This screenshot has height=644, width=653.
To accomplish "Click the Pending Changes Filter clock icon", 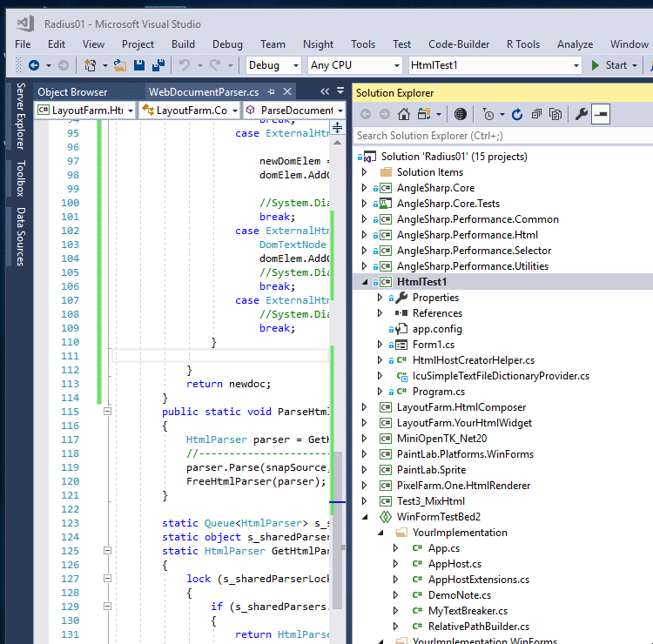I will coord(488,114).
